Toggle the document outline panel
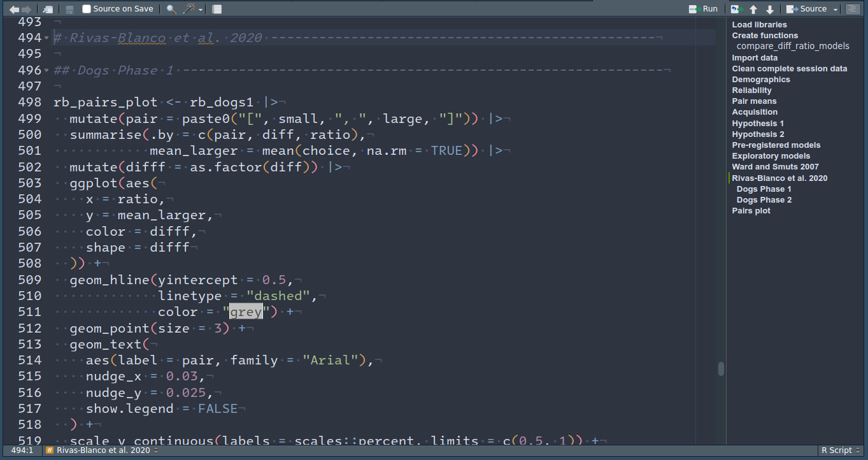868x460 pixels. [x=851, y=9]
